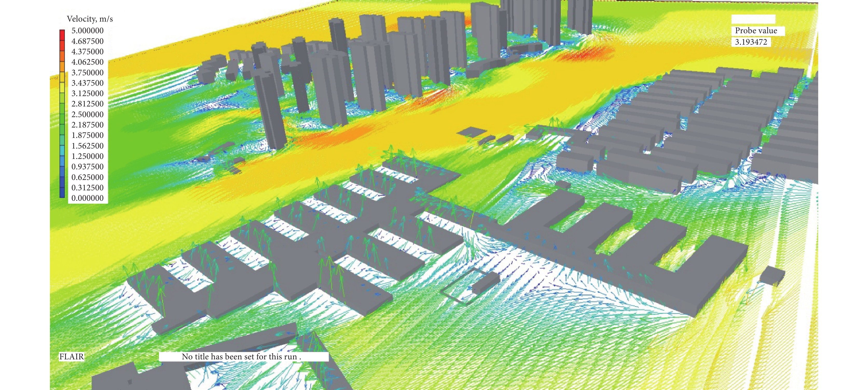Click the 4.375000 legend value
The width and height of the screenshot is (868, 390).
pyautogui.click(x=87, y=52)
